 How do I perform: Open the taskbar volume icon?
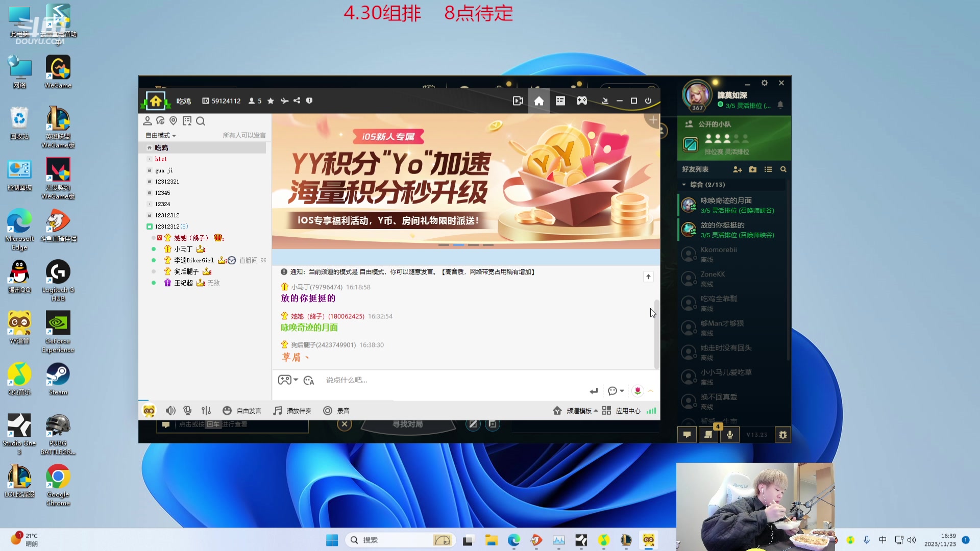click(912, 540)
